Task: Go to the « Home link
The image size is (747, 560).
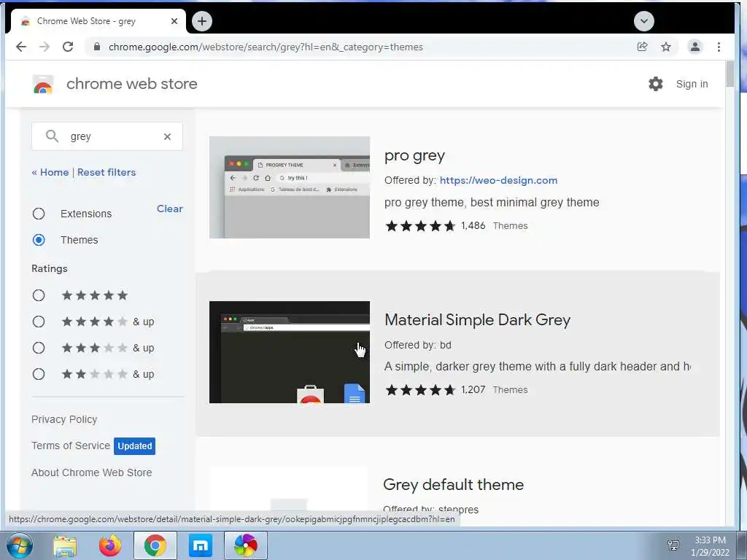Action: coord(50,172)
